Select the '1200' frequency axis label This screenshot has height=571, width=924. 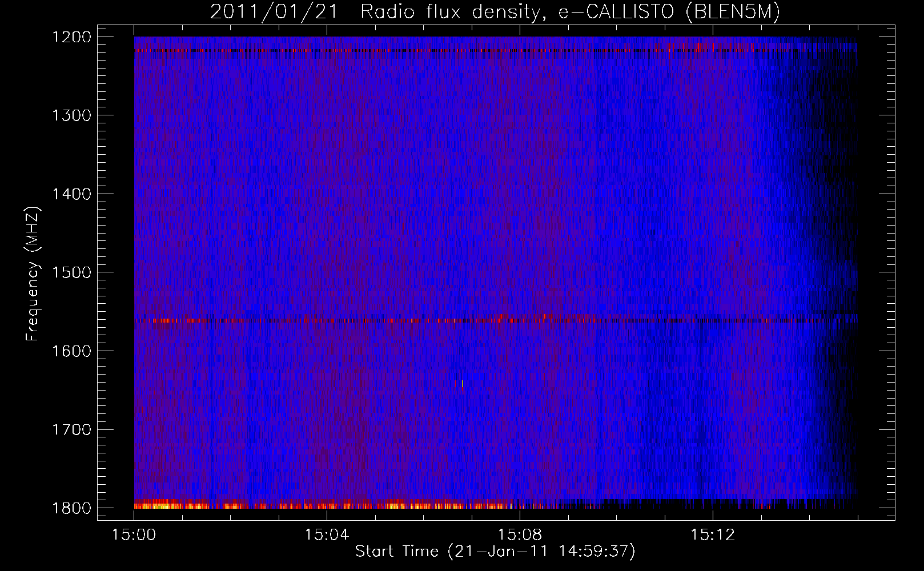71,37
